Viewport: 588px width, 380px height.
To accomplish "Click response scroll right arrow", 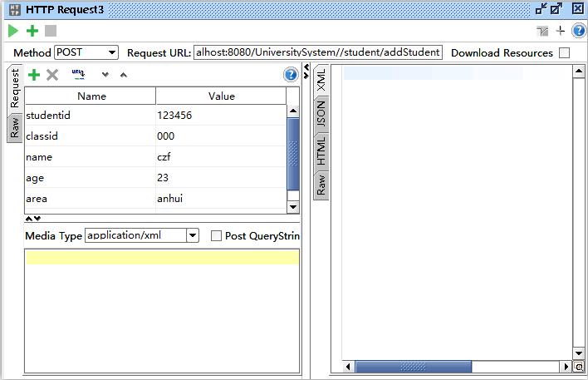I will tap(566, 367).
